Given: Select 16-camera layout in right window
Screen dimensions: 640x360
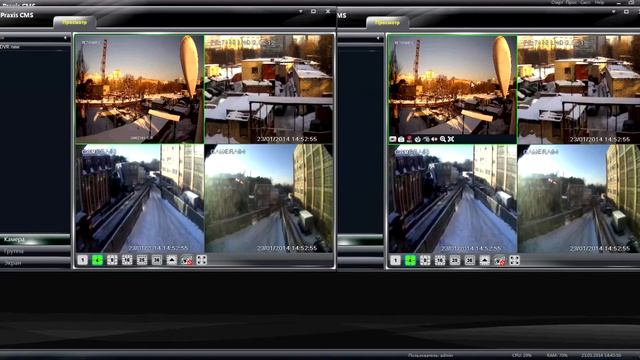Looking at the screenshot, I should pos(440,260).
